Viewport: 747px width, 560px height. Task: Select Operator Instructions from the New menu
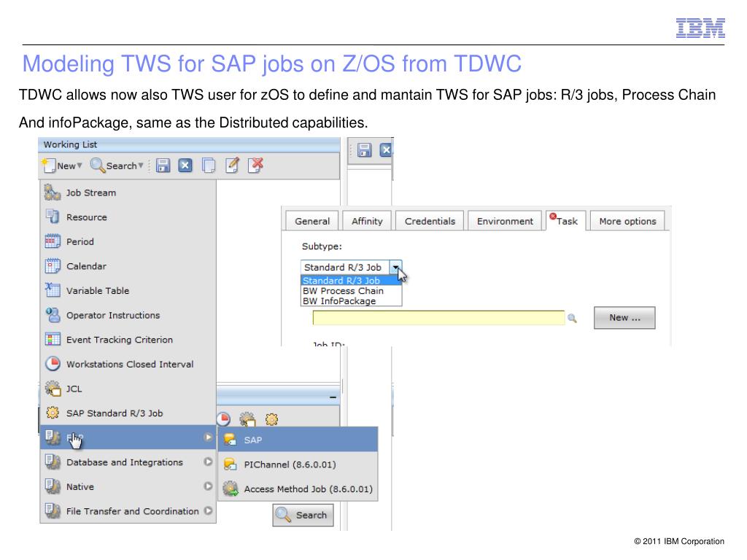[x=128, y=315]
